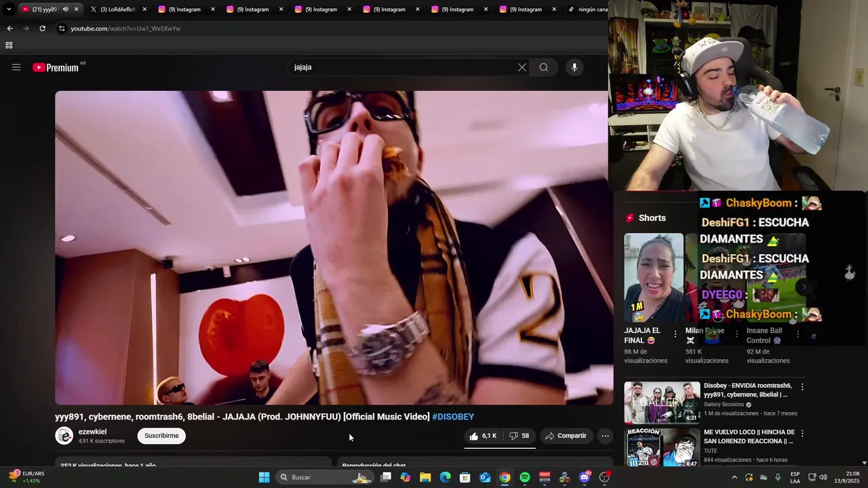Screen dimensions: 868x488
Task: Open Task View from the taskbar
Action: coord(386,477)
